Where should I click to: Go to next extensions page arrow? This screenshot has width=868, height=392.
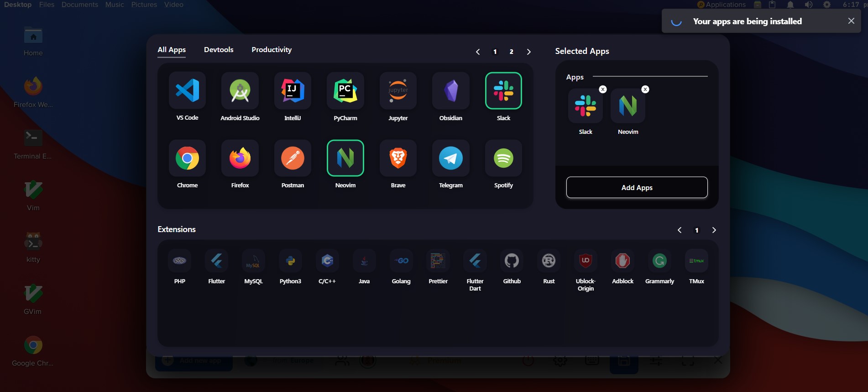click(x=714, y=230)
